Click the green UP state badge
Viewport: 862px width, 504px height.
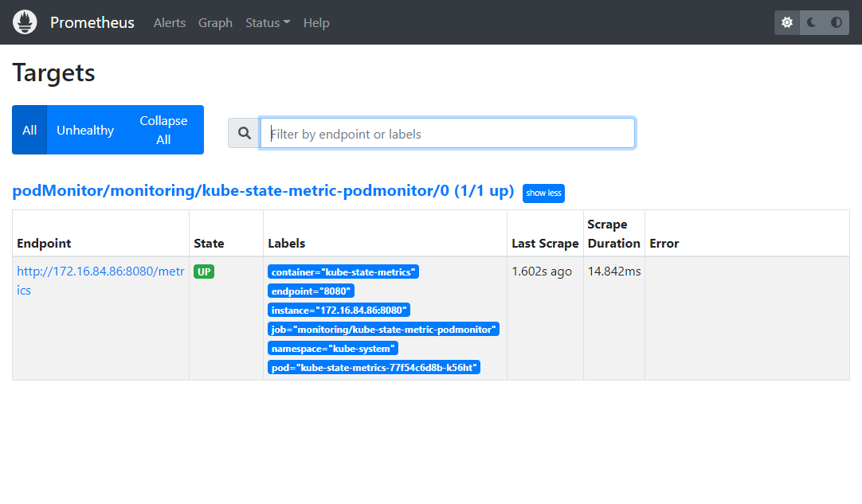click(204, 272)
